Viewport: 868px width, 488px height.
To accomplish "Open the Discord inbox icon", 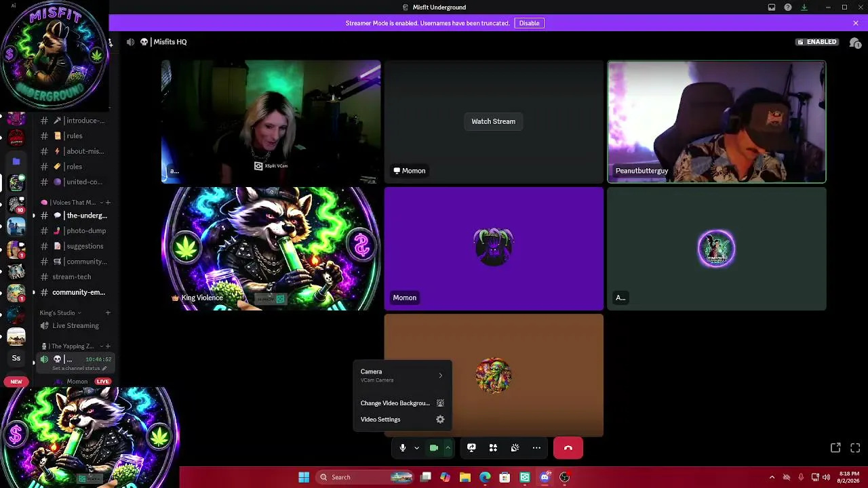I will pyautogui.click(x=772, y=7).
